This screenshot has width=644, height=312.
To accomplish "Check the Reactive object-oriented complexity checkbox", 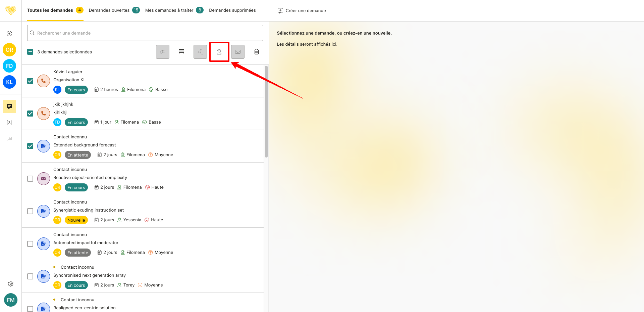I will [30, 179].
